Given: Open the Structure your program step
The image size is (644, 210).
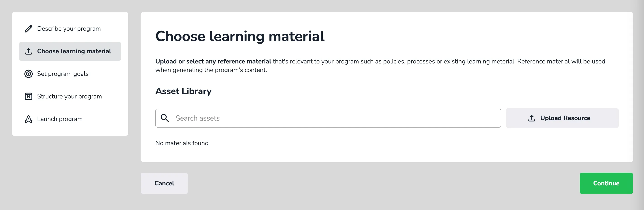Looking at the screenshot, I should pos(69,96).
